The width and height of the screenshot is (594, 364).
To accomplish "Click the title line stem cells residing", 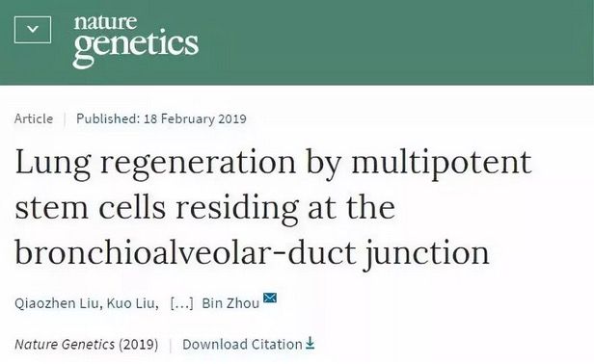I will click(x=205, y=209).
